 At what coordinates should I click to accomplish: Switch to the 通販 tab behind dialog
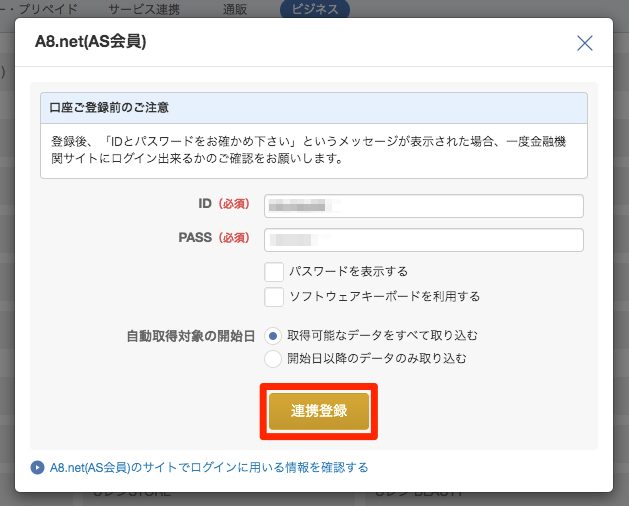point(235,9)
